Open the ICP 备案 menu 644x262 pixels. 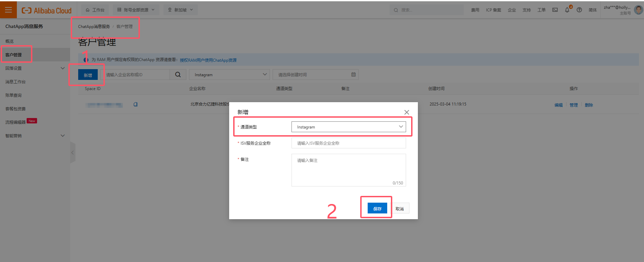493,10
